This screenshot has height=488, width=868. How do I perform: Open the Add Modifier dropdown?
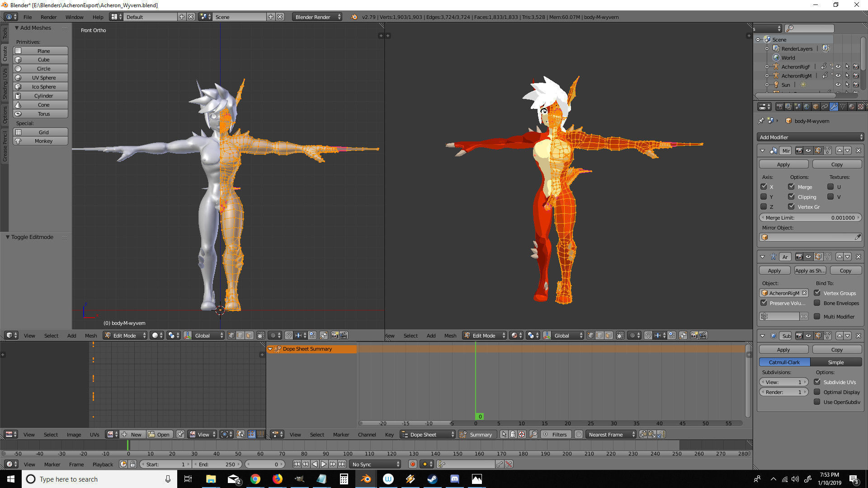tap(810, 137)
